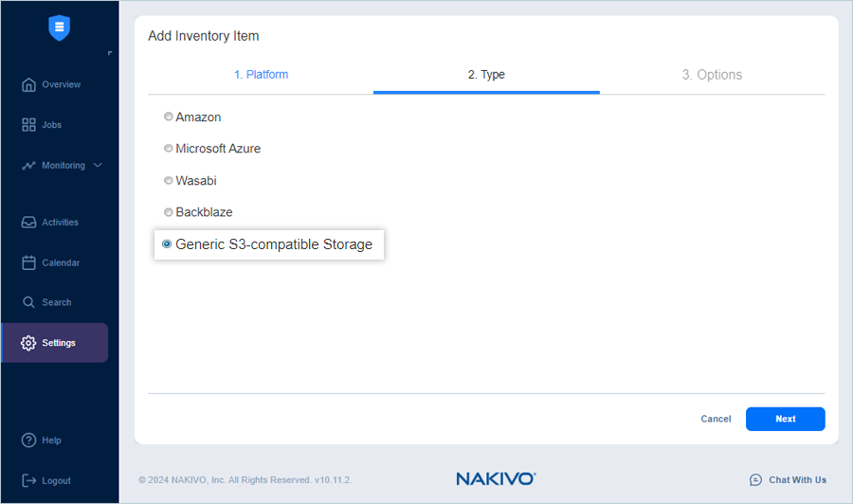853x504 pixels.
Task: Open the Chat With Us link
Action: click(797, 479)
